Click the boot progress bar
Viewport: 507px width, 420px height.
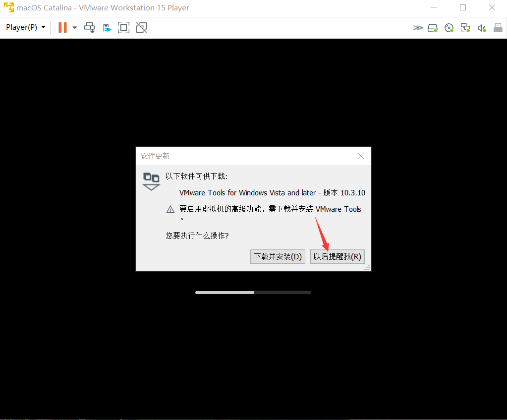click(x=253, y=293)
